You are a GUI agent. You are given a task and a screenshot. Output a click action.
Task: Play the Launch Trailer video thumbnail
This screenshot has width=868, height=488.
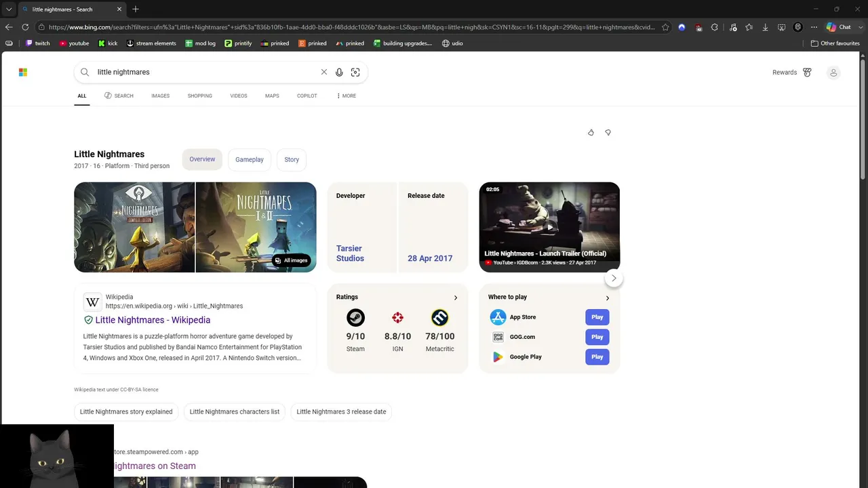(549, 227)
